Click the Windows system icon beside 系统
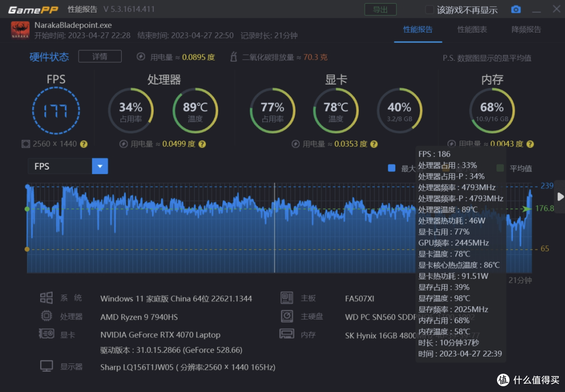This screenshot has height=392, width=565. tap(47, 298)
